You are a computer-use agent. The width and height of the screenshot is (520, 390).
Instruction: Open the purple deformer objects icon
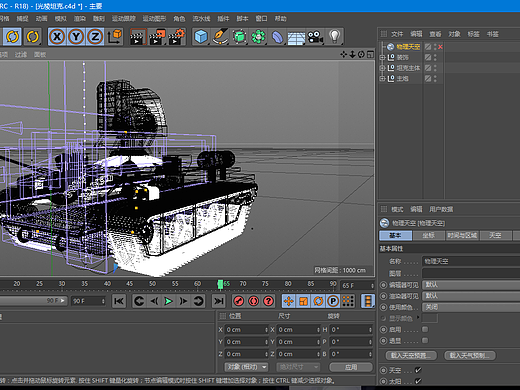click(x=277, y=37)
